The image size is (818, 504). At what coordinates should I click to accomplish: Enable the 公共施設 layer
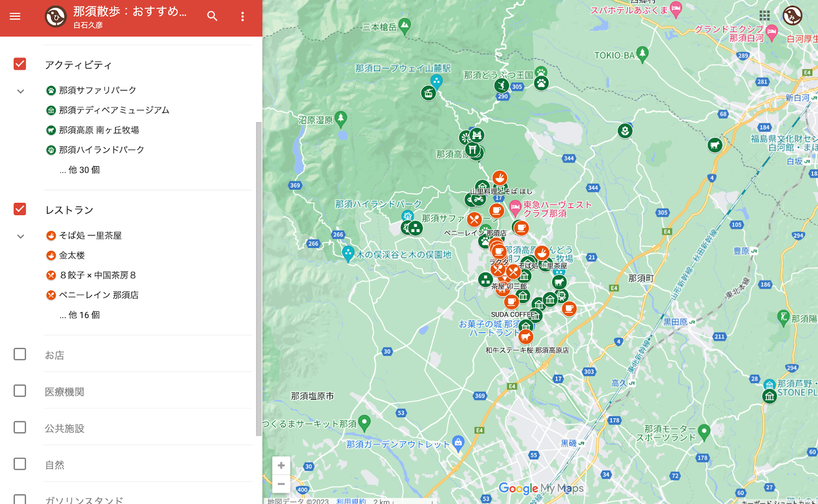20,427
